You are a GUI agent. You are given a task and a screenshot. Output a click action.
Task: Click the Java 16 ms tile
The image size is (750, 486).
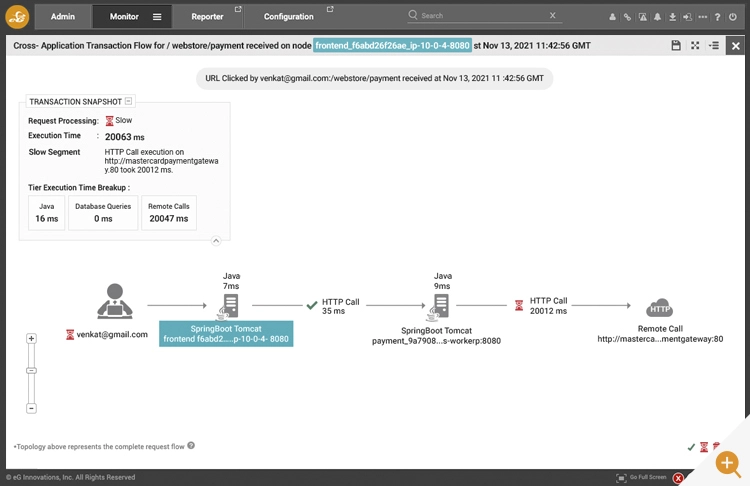pyautogui.click(x=46, y=213)
